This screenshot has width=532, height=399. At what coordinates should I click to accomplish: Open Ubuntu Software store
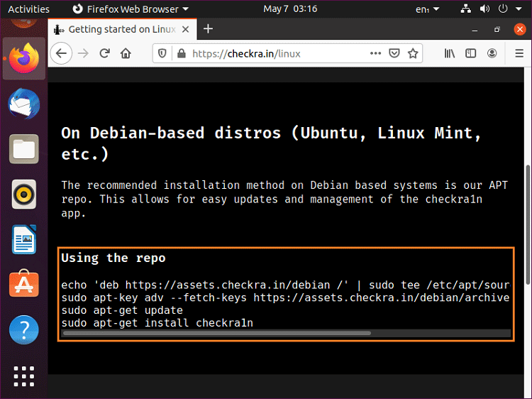23,284
